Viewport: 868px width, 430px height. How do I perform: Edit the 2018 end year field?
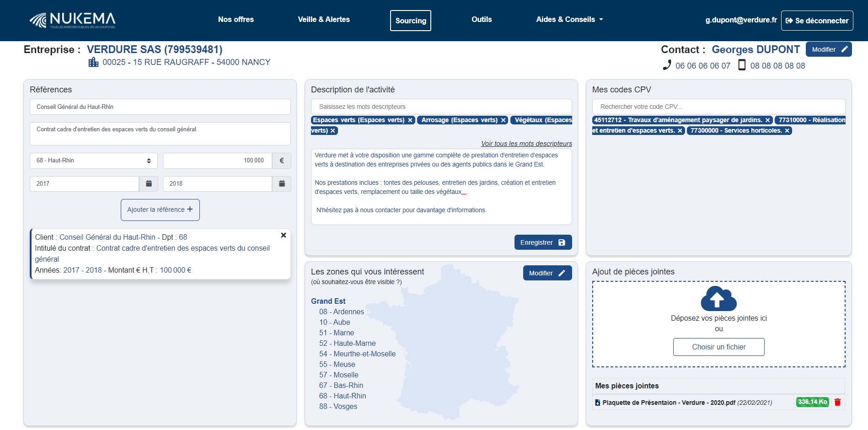(x=218, y=184)
